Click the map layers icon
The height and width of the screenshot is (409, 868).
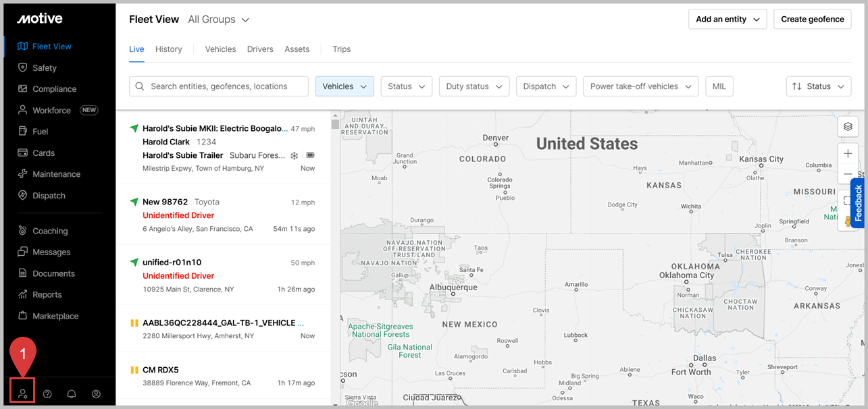coord(848,127)
